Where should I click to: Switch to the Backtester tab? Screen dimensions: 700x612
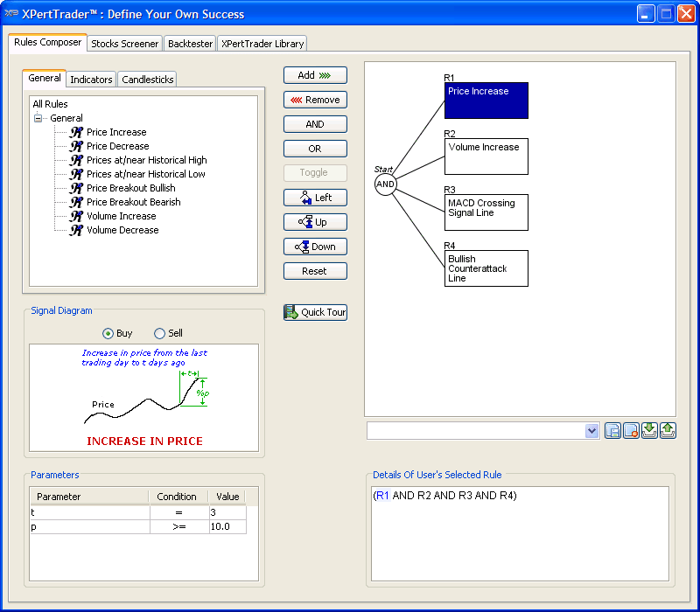click(190, 44)
